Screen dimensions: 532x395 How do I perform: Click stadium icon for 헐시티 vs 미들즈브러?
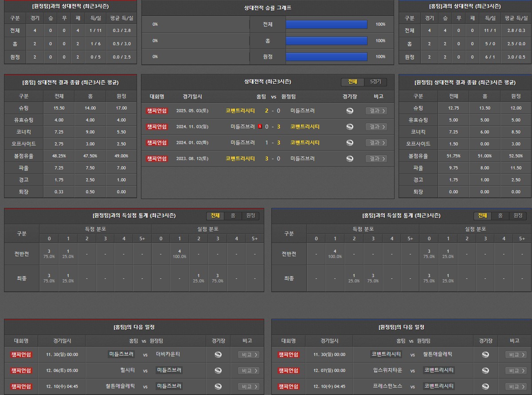tap(218, 371)
